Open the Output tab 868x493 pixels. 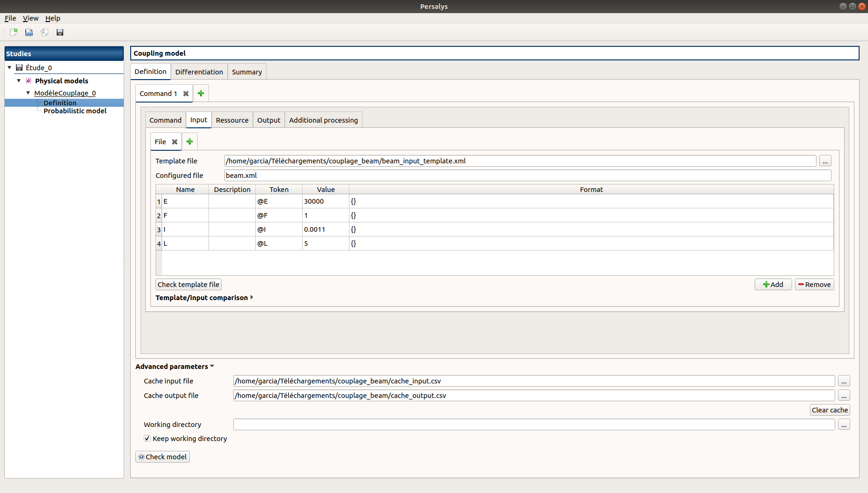click(268, 120)
